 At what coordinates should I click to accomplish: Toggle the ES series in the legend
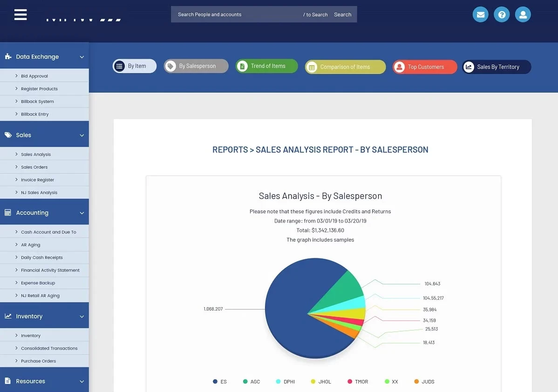click(220, 382)
